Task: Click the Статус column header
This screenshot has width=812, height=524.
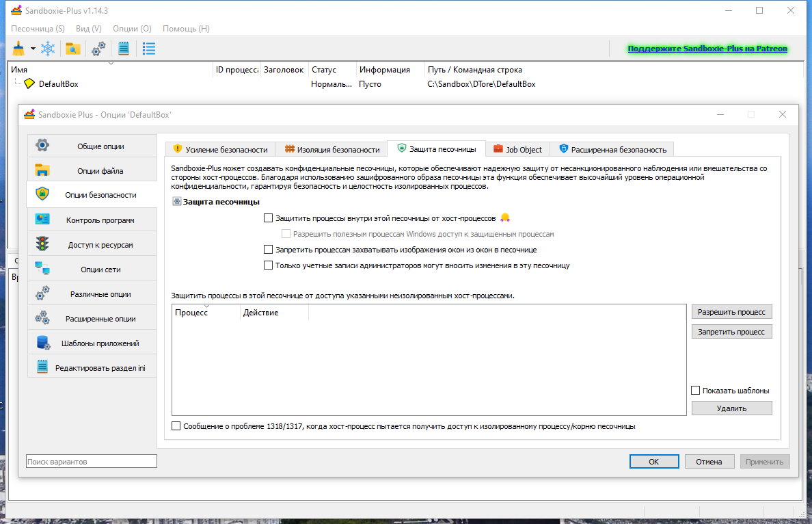Action: point(332,70)
